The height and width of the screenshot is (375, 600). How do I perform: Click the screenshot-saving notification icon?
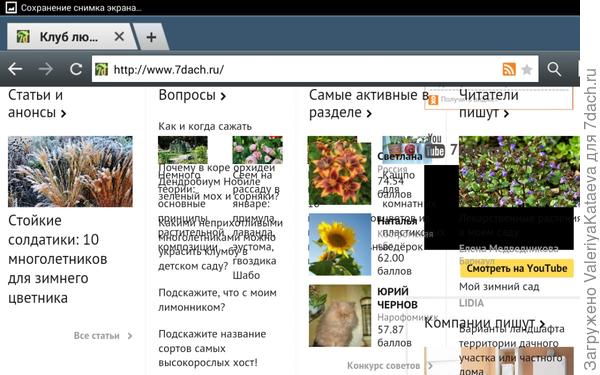(11, 7)
